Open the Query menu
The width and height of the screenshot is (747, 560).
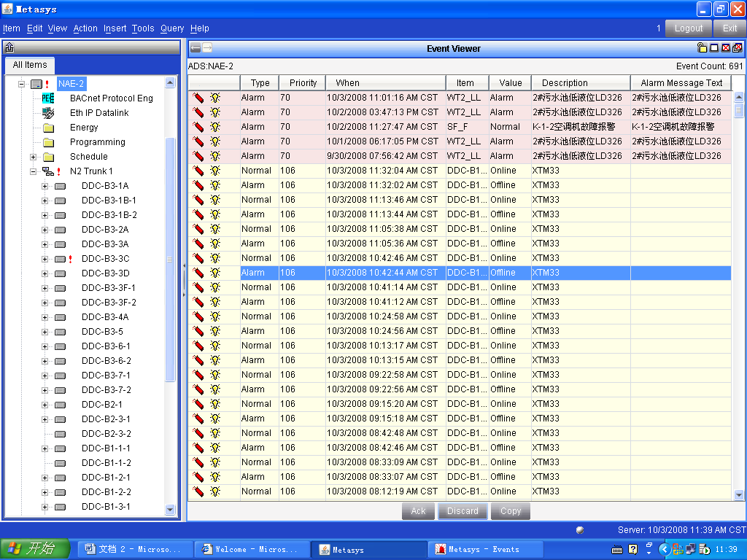172,28
